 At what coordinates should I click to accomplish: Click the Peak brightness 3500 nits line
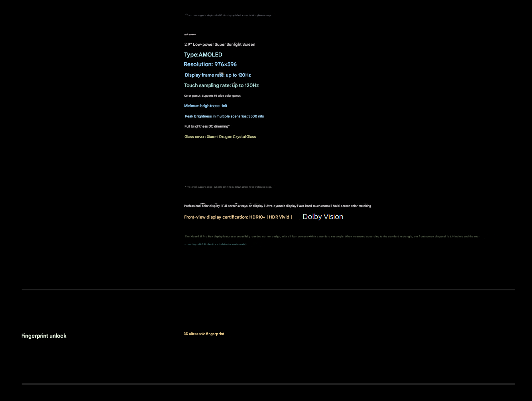pyautogui.click(x=224, y=116)
